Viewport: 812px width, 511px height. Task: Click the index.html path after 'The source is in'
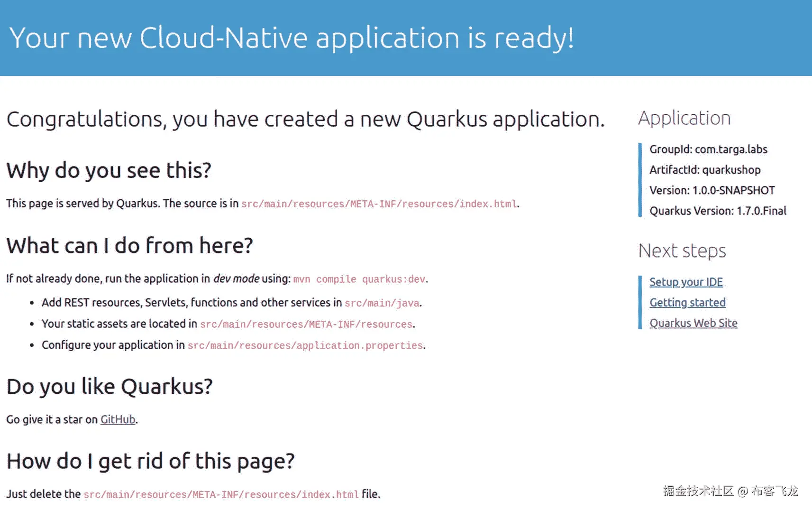pos(379,204)
